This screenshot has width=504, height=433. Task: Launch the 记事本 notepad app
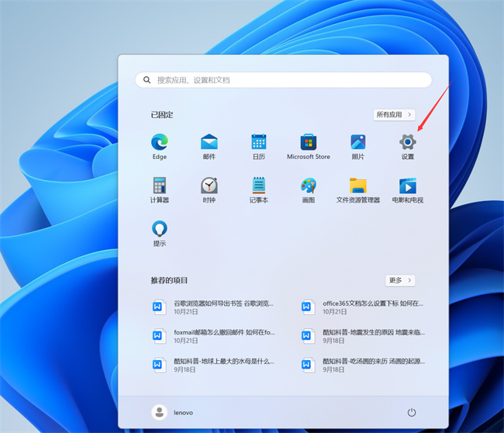click(x=259, y=190)
